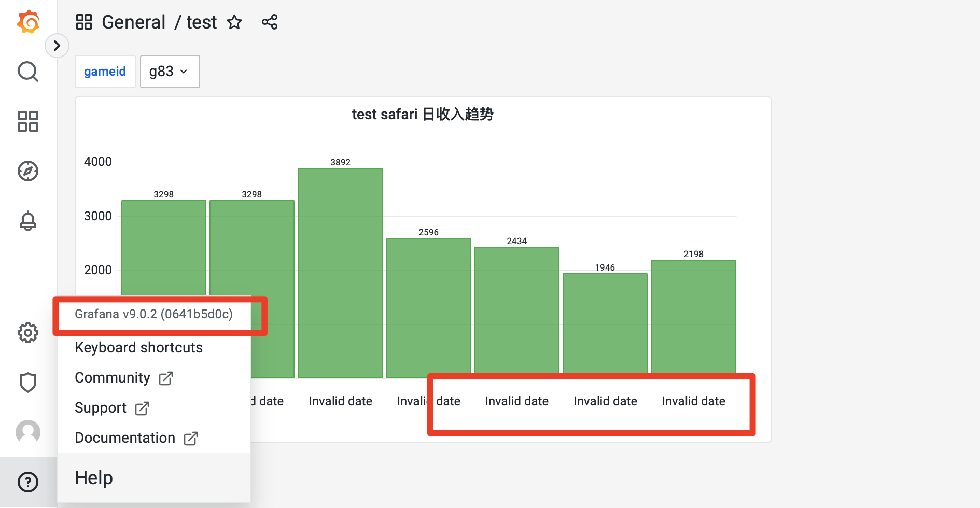Click the Invalid date label under bar 3892
This screenshot has height=508, width=980.
[341, 401]
